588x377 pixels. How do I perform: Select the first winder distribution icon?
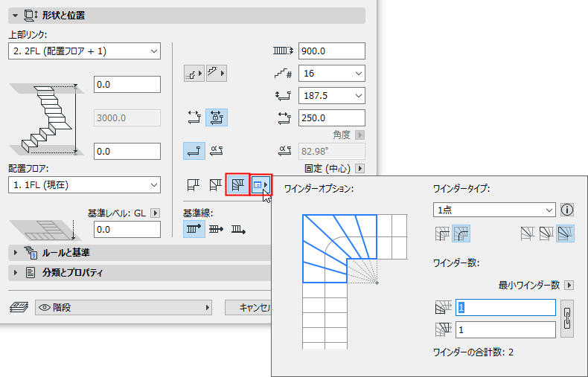click(x=528, y=233)
